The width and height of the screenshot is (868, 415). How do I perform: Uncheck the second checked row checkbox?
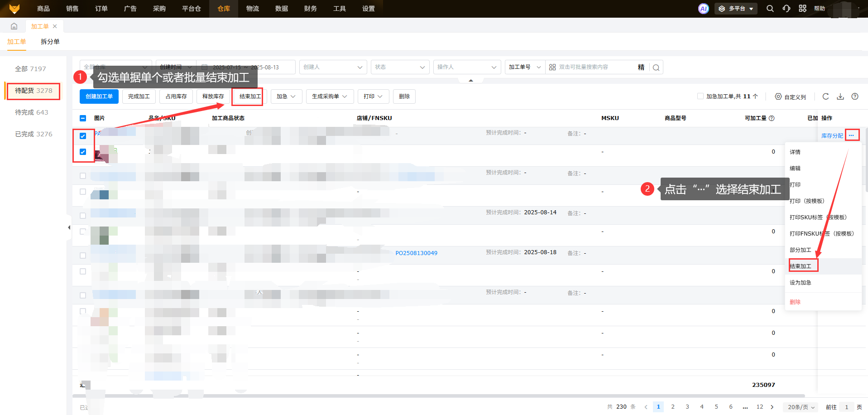[83, 152]
